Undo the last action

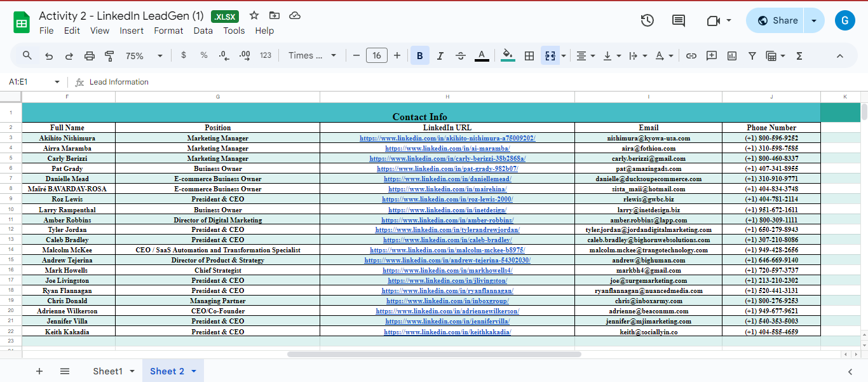click(x=49, y=56)
